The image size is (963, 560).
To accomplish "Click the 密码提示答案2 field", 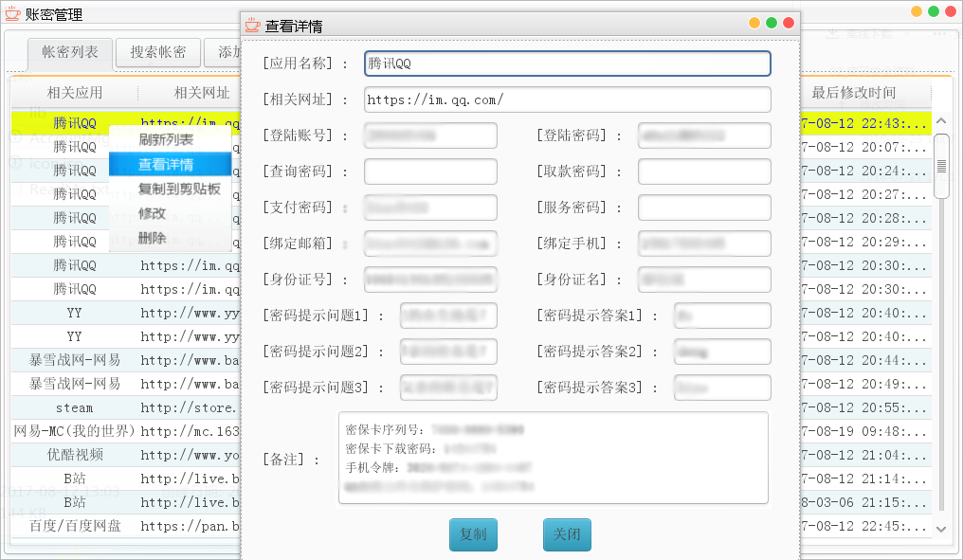I will click(x=722, y=352).
